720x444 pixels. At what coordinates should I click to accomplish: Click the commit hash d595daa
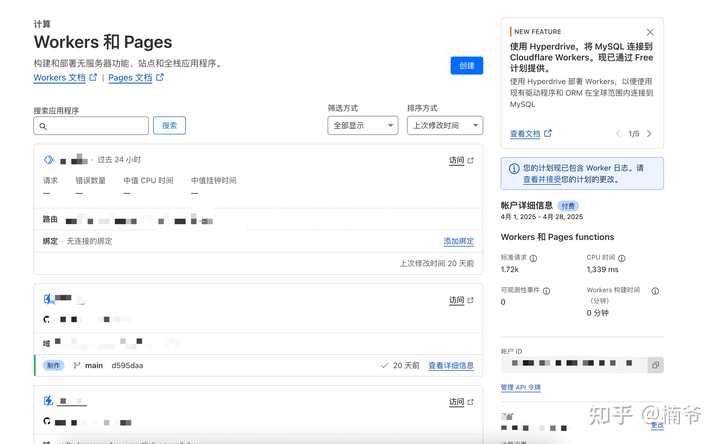pos(127,365)
